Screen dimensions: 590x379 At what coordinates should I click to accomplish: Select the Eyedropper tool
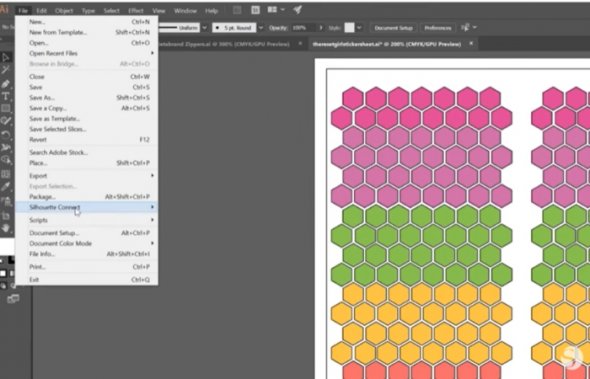tap(5, 187)
